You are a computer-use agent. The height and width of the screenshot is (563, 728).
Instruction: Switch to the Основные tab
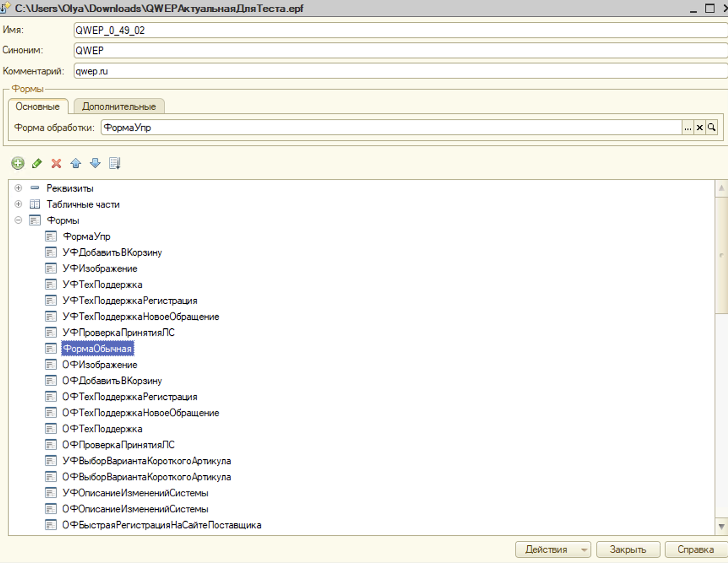click(38, 106)
